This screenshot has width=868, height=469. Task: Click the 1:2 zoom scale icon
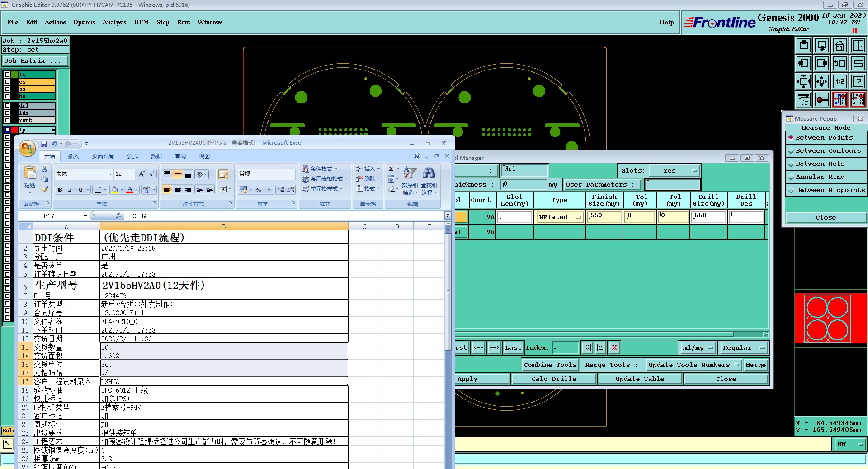840,81
